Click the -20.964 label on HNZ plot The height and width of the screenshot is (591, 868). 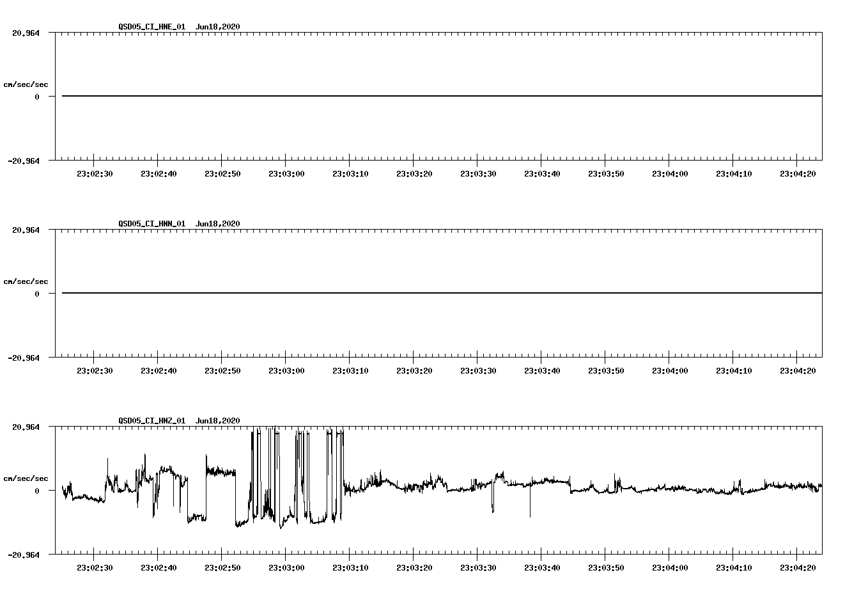24,555
